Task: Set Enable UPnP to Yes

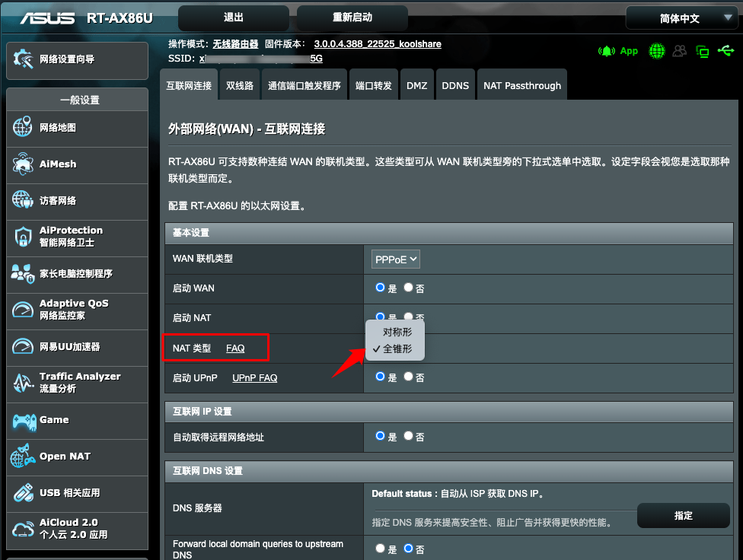Action: (380, 377)
